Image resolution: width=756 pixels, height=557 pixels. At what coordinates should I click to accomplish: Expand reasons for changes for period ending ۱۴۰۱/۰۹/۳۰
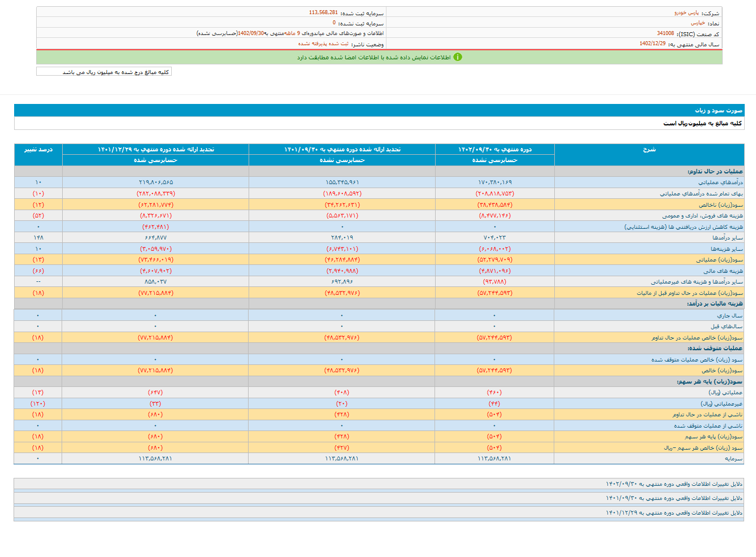(674, 498)
